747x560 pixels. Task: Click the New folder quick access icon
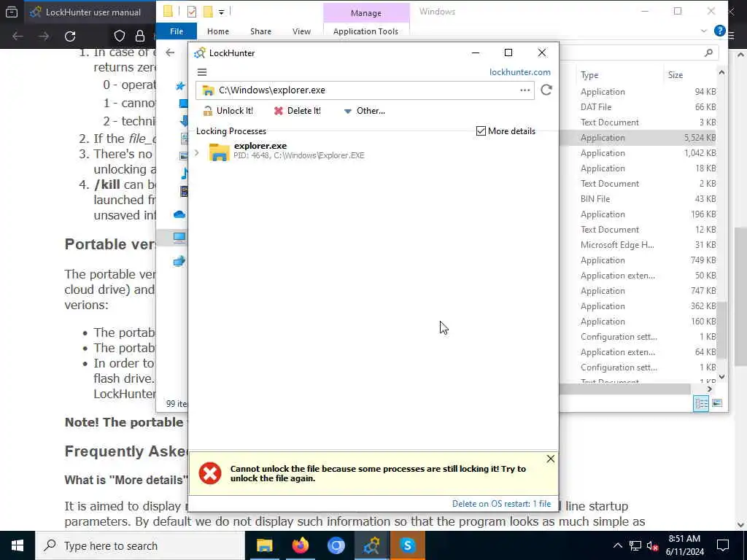(x=208, y=12)
